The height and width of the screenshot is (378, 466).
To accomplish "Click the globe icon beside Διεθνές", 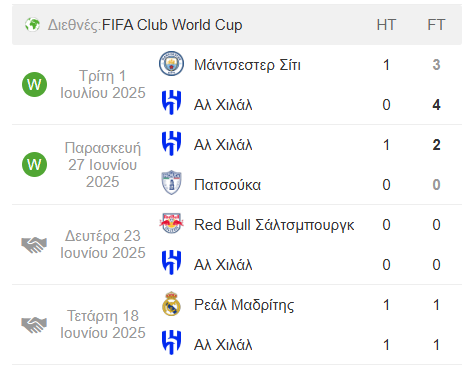I will tap(32, 25).
